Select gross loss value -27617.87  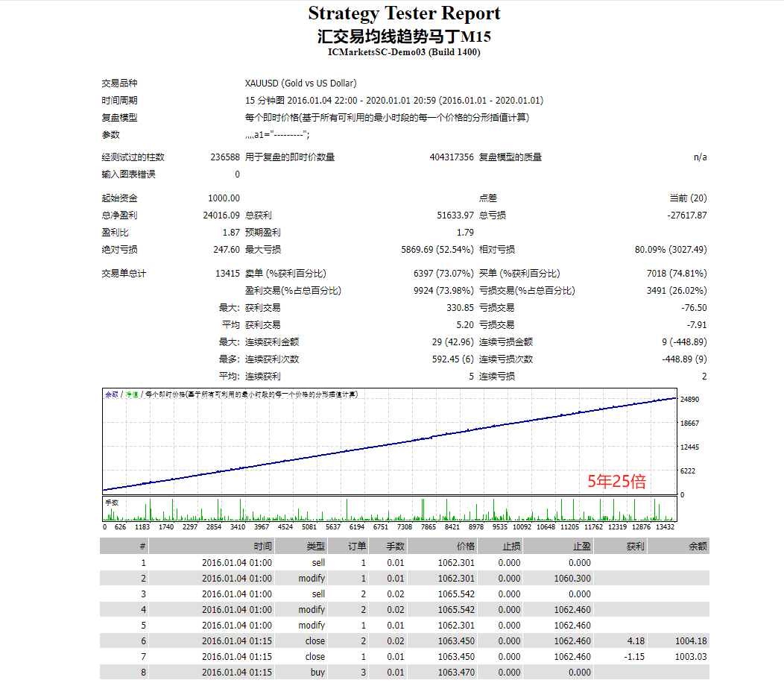(x=687, y=215)
